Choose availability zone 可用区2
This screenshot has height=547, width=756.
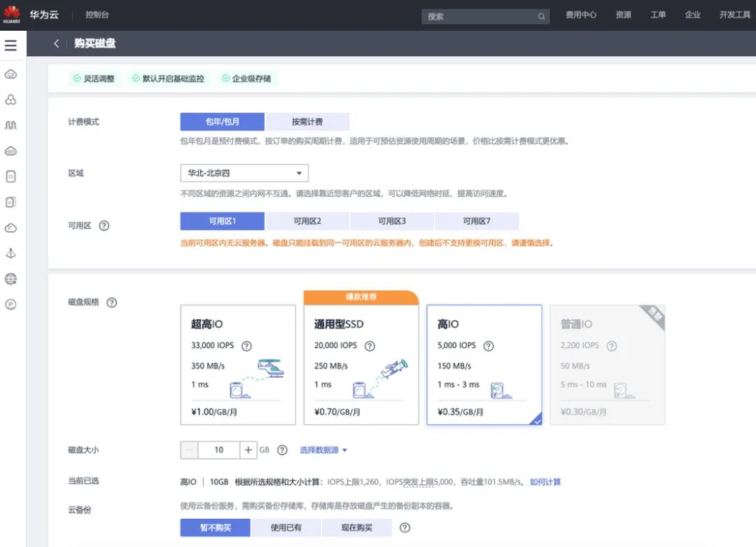click(307, 221)
